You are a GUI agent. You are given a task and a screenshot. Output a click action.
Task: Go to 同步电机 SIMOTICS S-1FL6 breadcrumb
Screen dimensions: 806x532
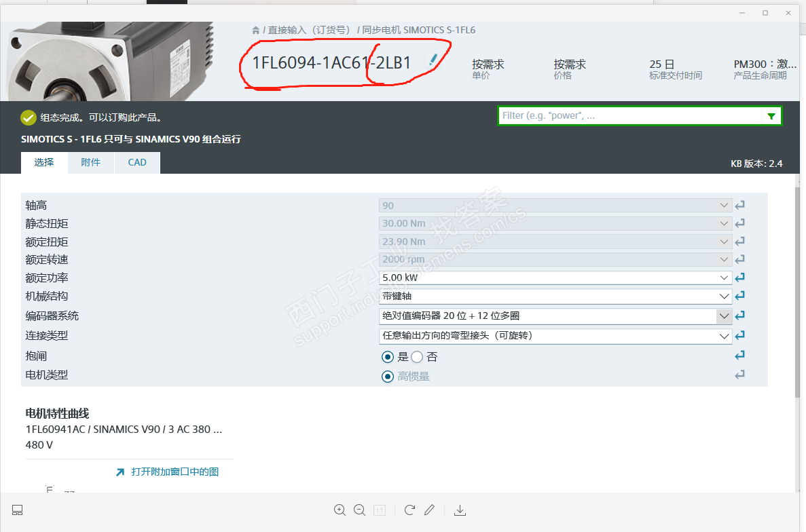419,31
